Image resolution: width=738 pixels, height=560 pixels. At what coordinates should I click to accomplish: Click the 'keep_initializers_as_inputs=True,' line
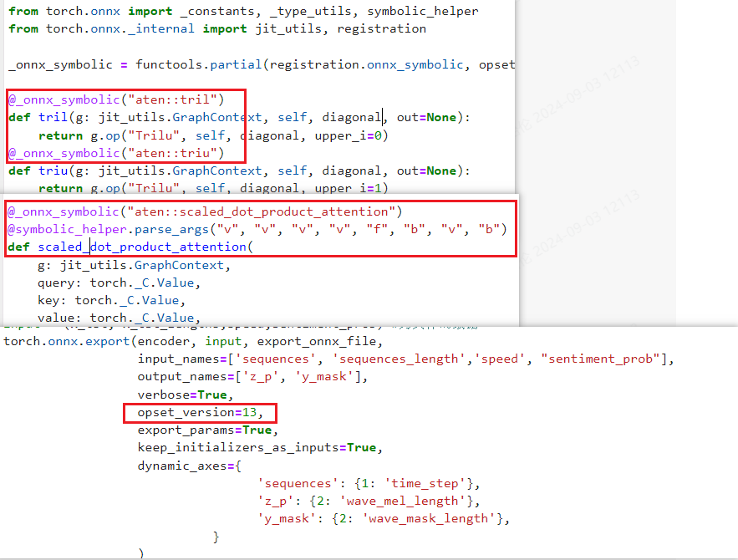260,447
